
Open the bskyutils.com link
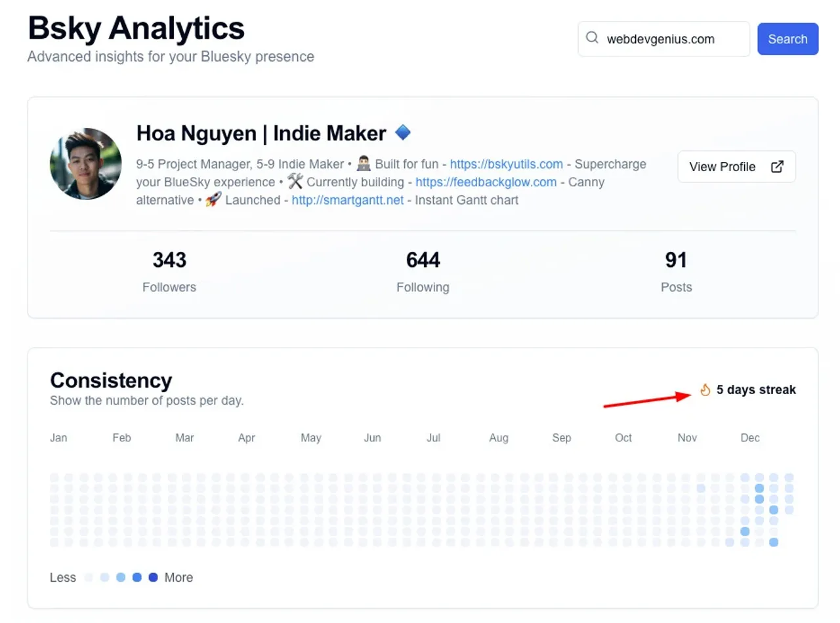(x=506, y=164)
